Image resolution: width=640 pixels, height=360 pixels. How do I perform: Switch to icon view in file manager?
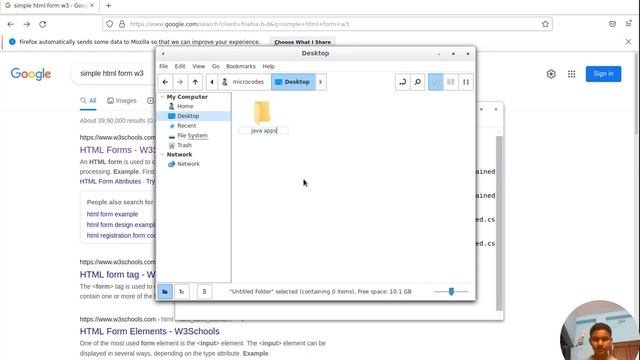(x=436, y=82)
